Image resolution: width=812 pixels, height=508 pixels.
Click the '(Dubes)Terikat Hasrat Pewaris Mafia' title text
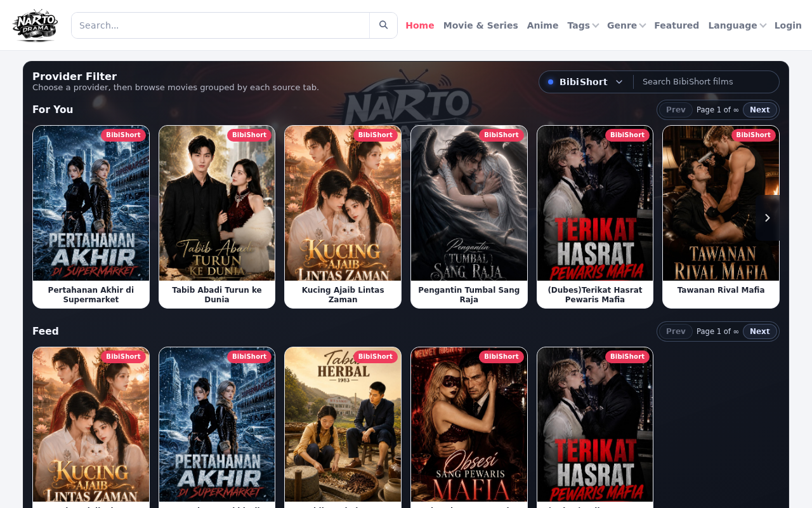[595, 295]
